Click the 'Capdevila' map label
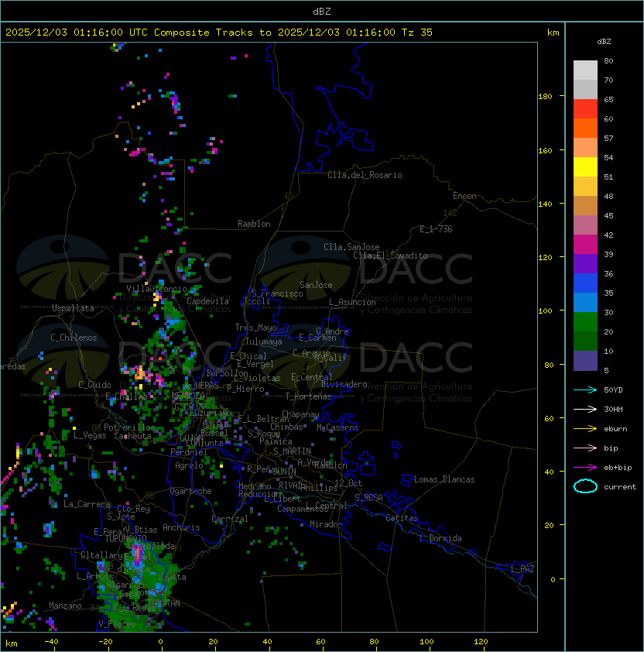This screenshot has width=644, height=652. [207, 301]
